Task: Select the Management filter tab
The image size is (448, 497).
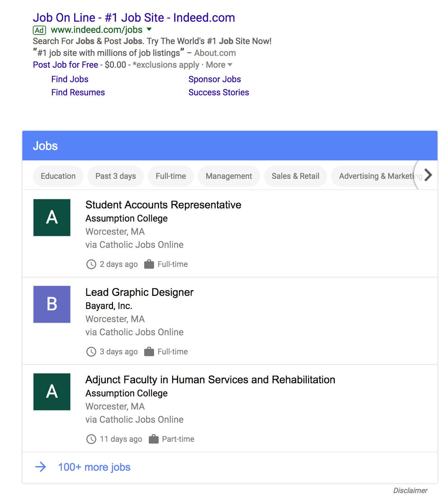Action: (229, 176)
